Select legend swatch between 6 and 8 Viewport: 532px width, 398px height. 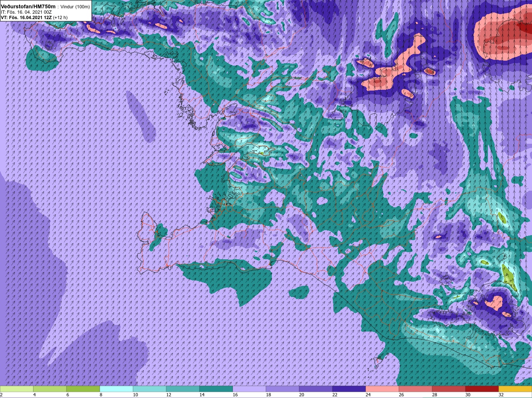coord(83,389)
